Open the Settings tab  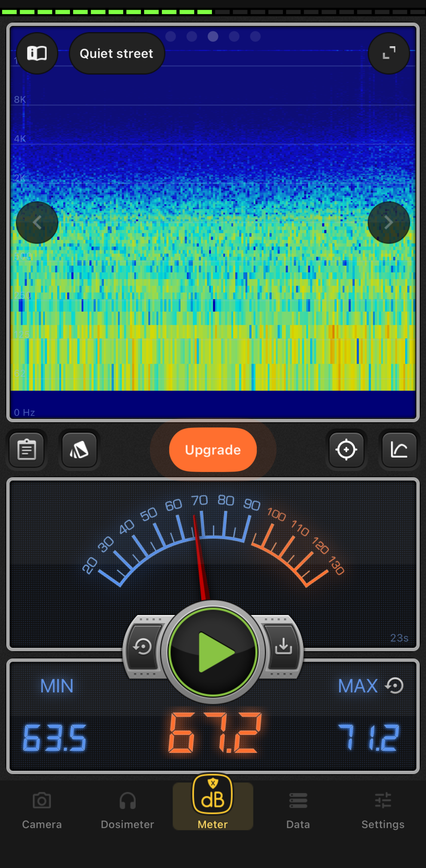click(383, 809)
